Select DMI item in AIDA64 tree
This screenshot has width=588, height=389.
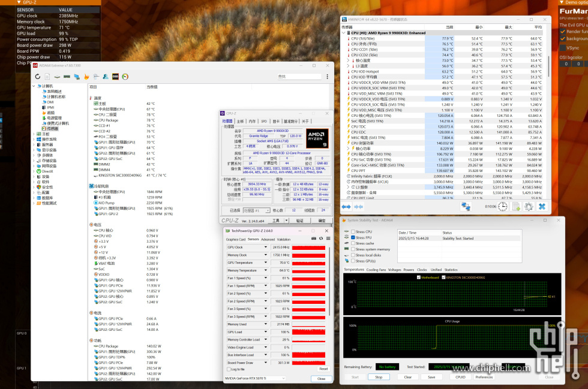[50, 102]
